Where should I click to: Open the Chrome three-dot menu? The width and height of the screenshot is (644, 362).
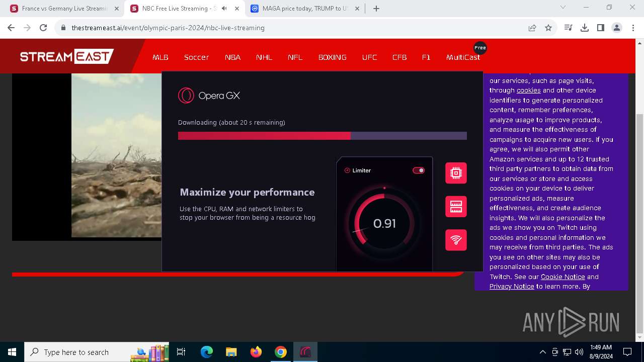pos(632,28)
